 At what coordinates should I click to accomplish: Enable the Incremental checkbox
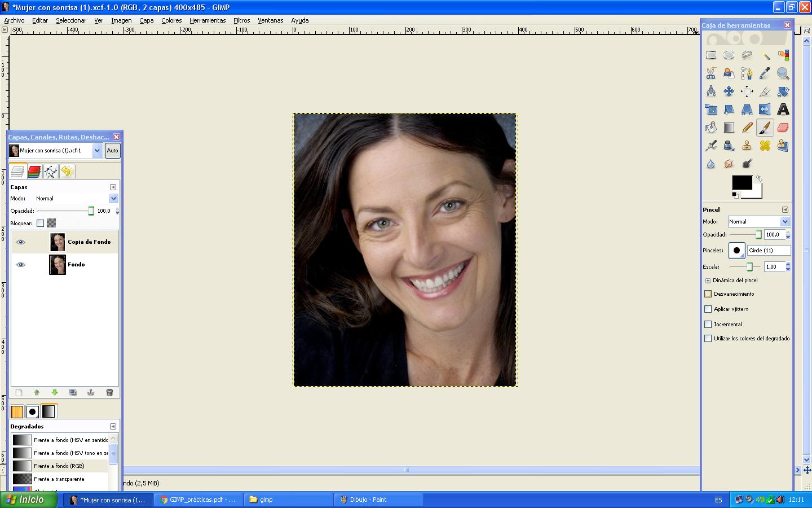click(708, 325)
